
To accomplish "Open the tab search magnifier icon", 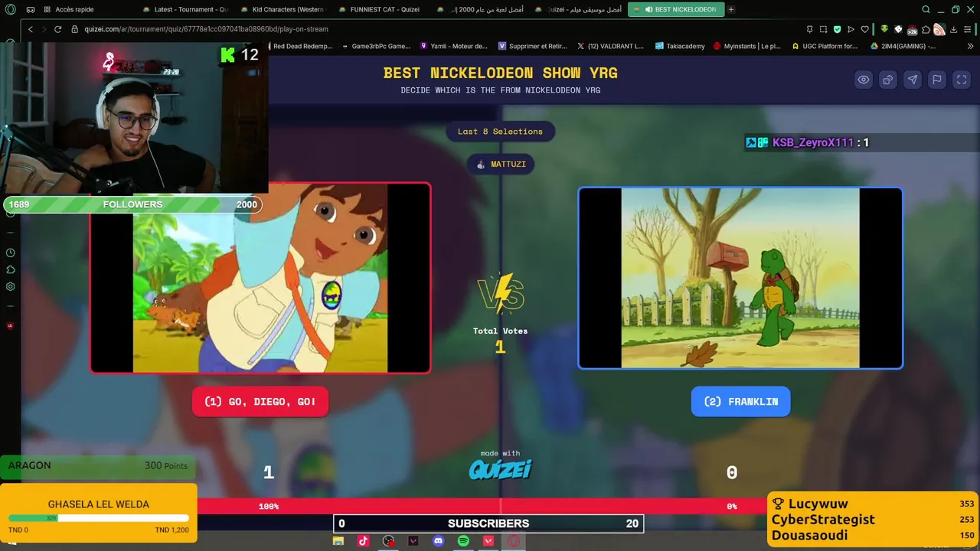I will [926, 10].
